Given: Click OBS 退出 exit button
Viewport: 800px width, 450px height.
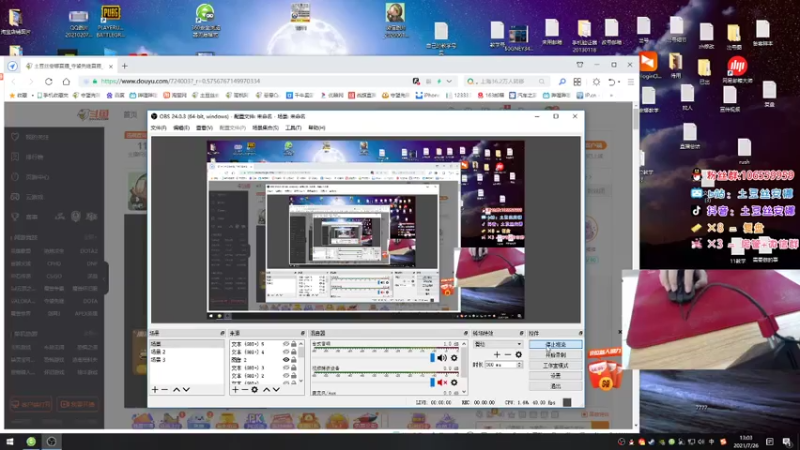Looking at the screenshot, I should coord(555,386).
